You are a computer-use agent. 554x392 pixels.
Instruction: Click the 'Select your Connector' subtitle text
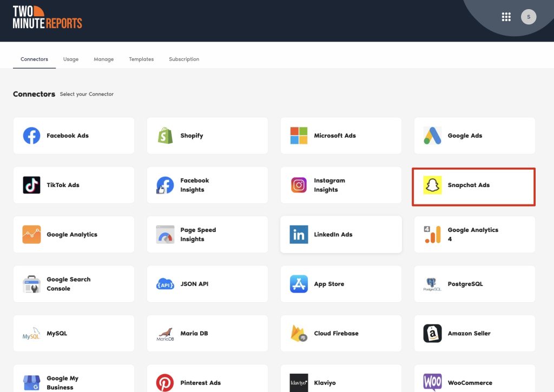[x=87, y=94]
